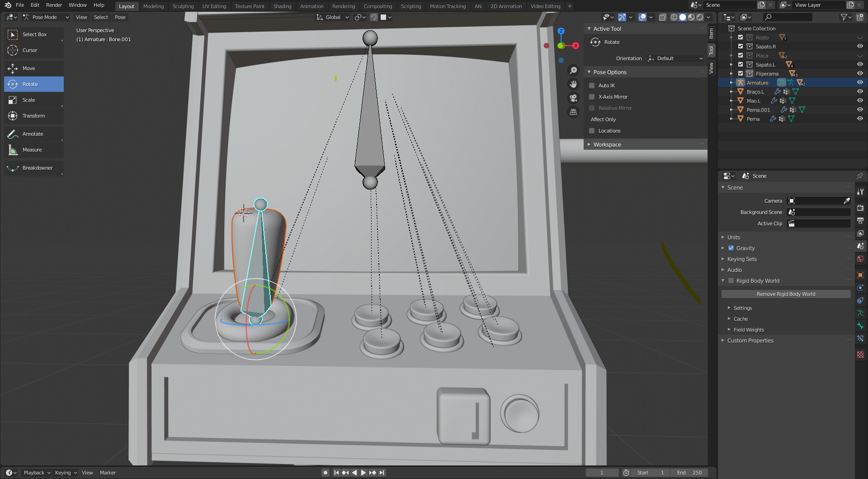The image size is (868, 479).
Task: Open the Output properties tab icon
Action: (x=860, y=220)
